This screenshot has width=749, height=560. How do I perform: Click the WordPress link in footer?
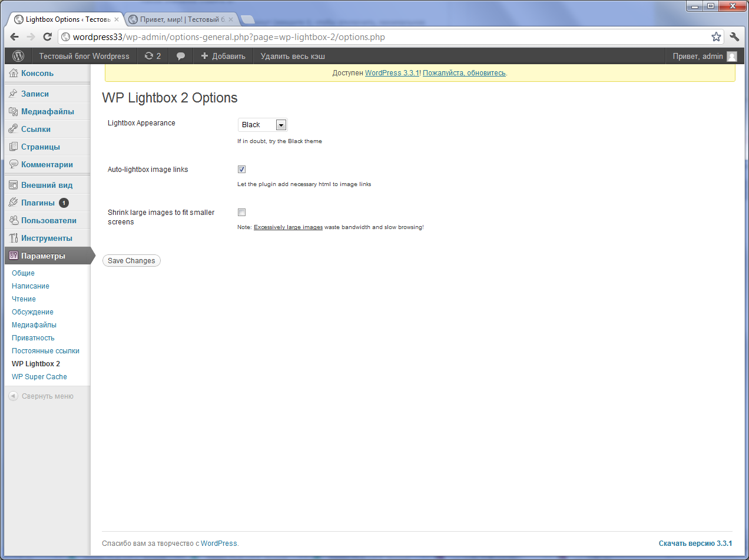219,544
